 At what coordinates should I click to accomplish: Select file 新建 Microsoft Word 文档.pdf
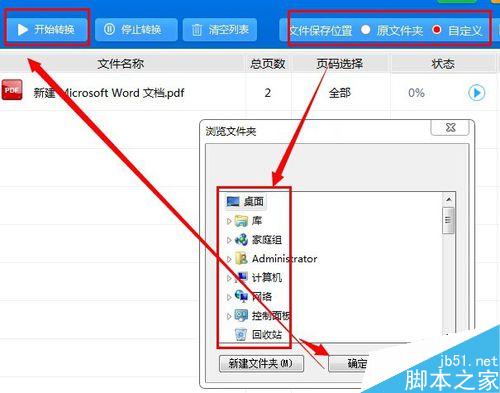tap(109, 93)
